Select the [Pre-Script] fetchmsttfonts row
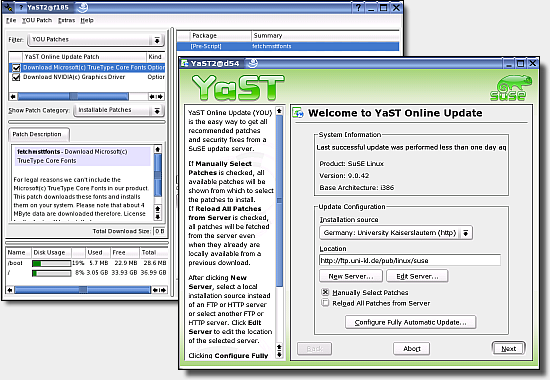 pos(288,46)
